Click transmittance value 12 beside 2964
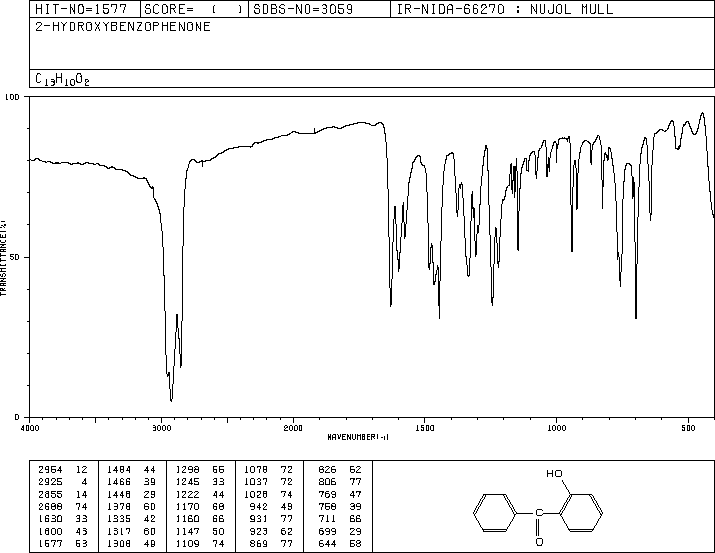The width and height of the screenshot is (715, 553). [x=81, y=470]
